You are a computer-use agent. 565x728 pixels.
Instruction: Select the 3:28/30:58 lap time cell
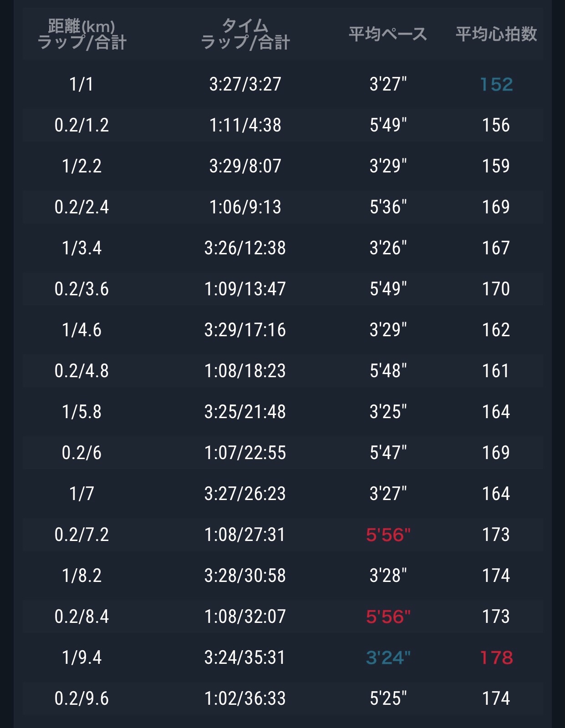click(245, 576)
